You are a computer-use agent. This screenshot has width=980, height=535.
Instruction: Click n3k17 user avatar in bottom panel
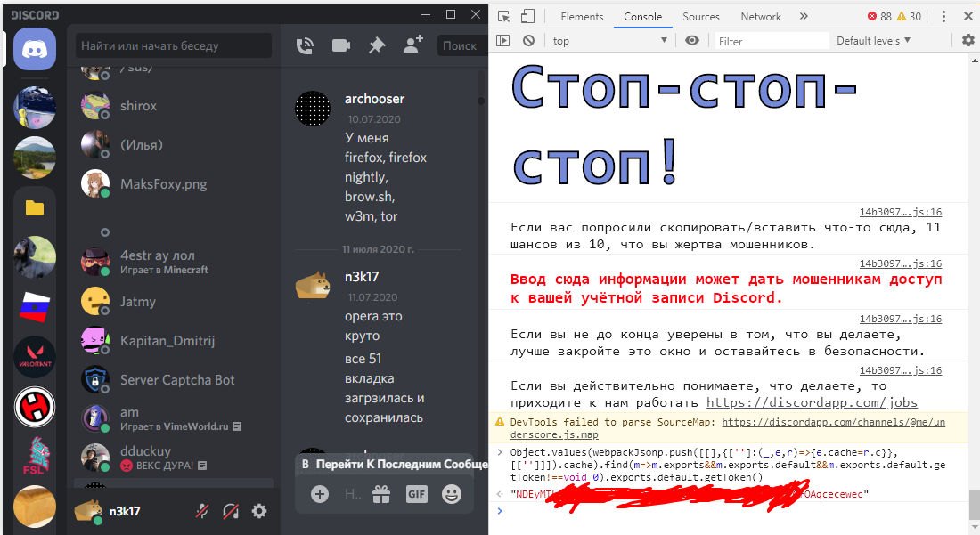click(88, 511)
